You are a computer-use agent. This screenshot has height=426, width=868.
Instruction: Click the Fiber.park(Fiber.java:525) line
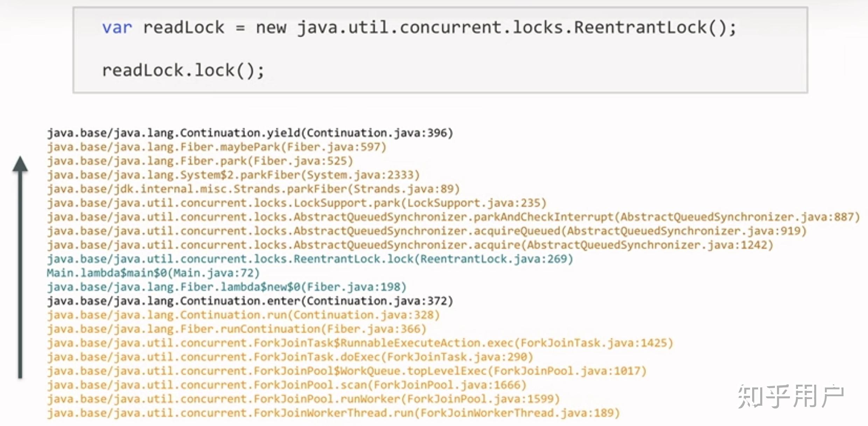click(200, 161)
